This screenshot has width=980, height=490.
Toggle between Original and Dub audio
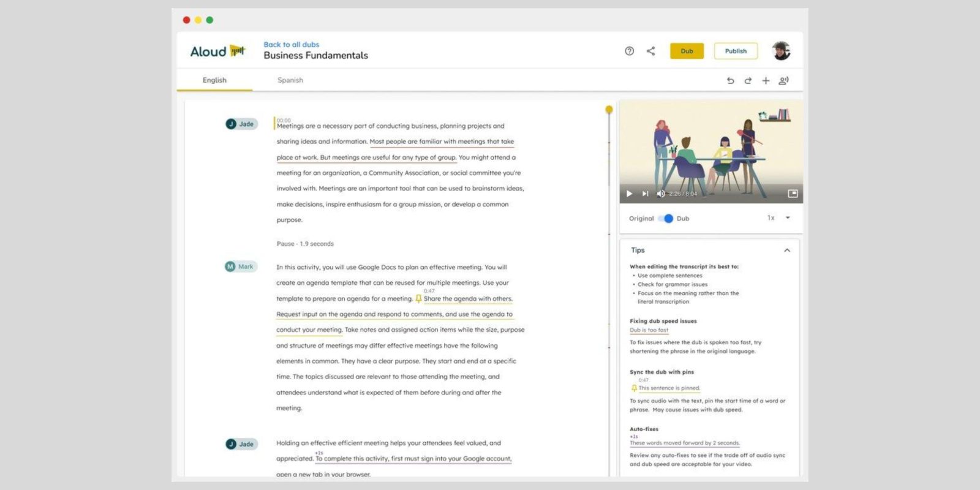click(x=666, y=219)
